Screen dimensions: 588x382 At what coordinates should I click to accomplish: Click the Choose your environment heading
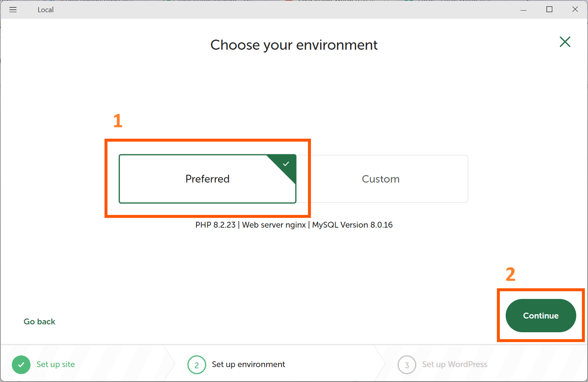(294, 45)
